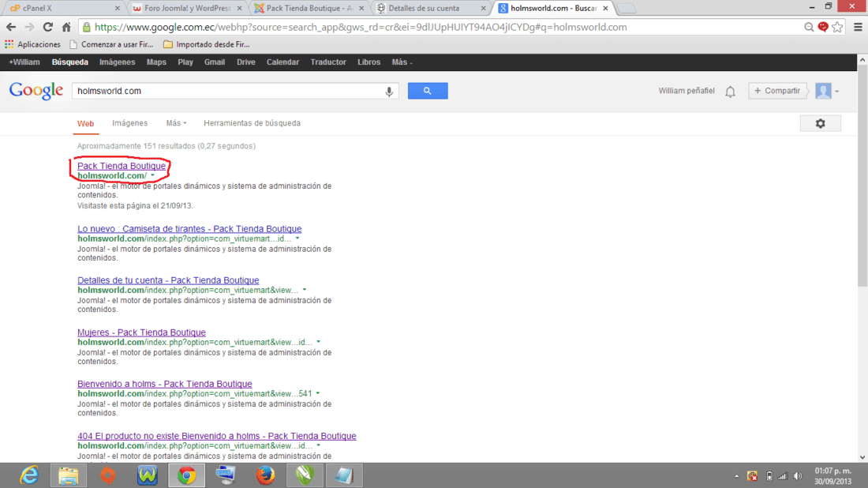
Task: Click the blue search magnifier button
Action: tap(428, 91)
